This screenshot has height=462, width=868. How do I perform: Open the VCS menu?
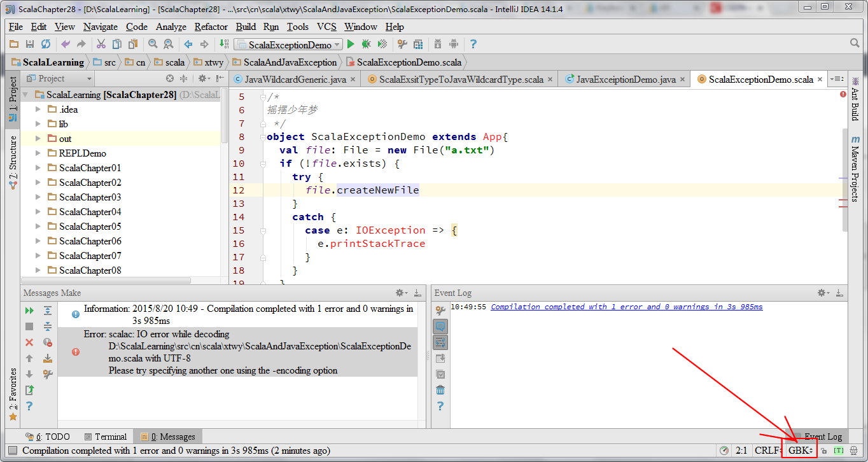[x=326, y=27]
